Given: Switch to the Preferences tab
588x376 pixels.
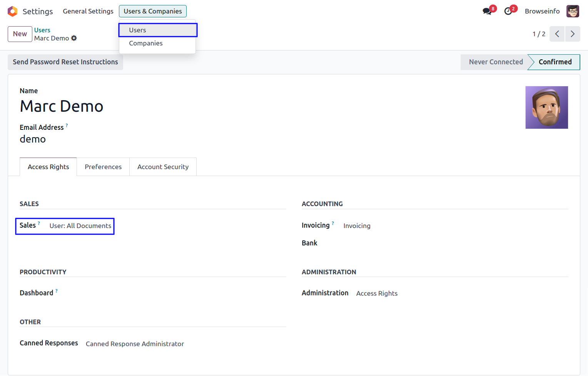Looking at the screenshot, I should click(103, 167).
